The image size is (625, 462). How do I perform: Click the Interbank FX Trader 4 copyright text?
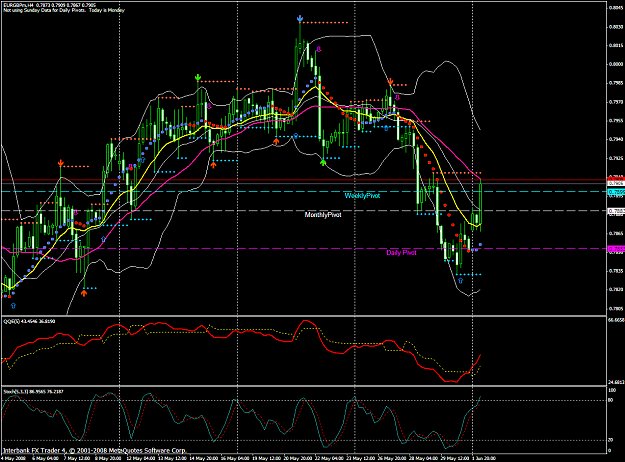click(x=94, y=450)
